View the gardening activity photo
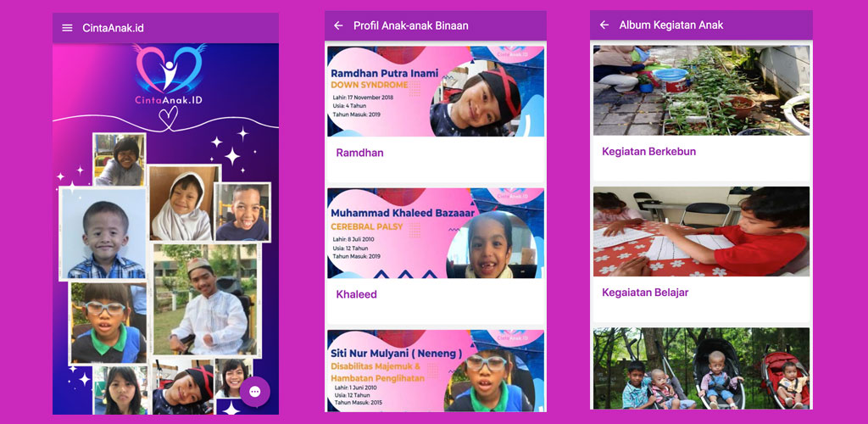This screenshot has width=868, height=424. point(701,90)
